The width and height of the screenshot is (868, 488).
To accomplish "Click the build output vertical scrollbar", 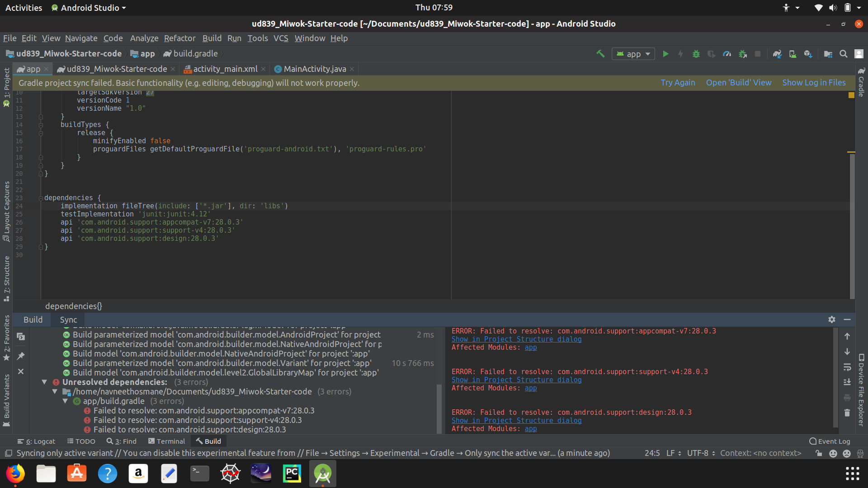I will pos(439,407).
